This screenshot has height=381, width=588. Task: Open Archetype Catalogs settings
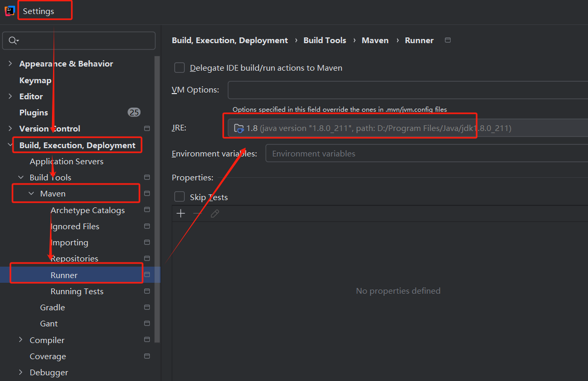88,210
